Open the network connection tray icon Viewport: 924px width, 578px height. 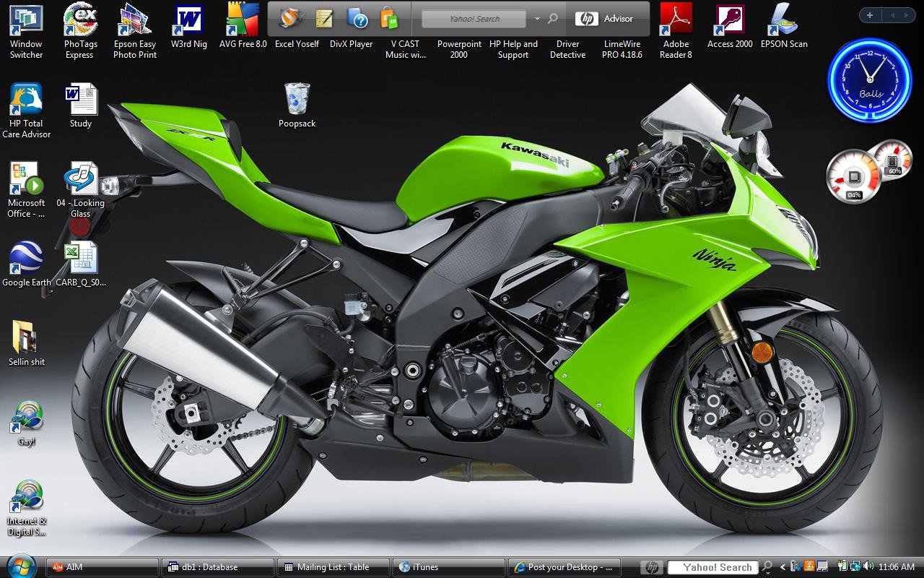(855, 566)
